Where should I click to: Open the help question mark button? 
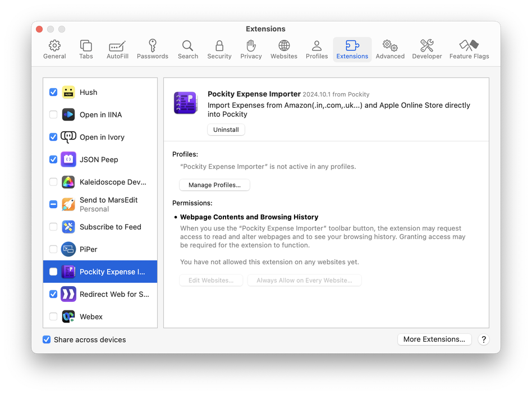tap(484, 339)
